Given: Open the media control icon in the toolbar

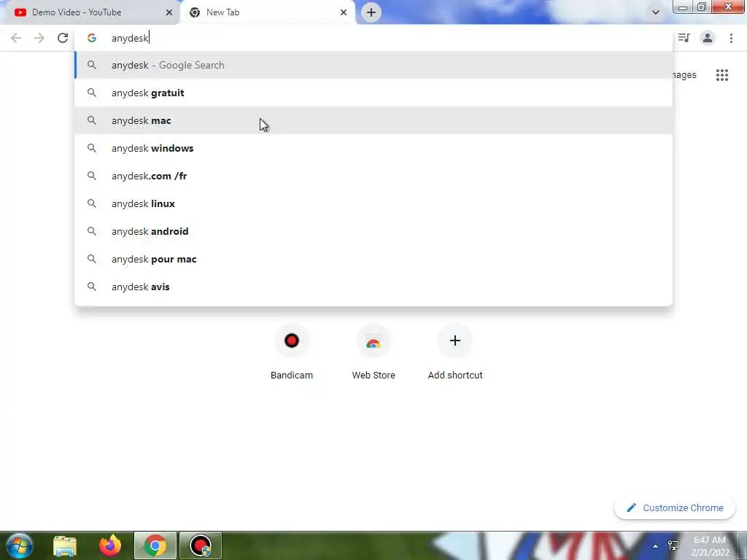Looking at the screenshot, I should 684,38.
